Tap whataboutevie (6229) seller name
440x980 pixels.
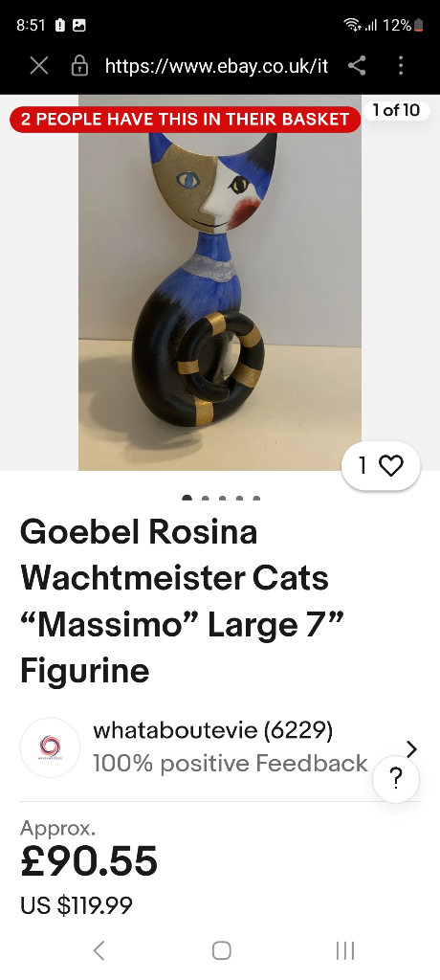(x=213, y=730)
